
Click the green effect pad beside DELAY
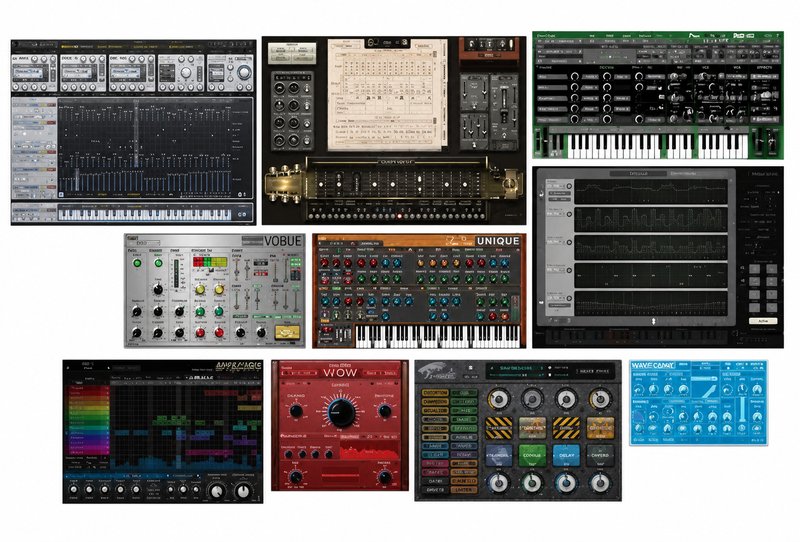pos(532,455)
